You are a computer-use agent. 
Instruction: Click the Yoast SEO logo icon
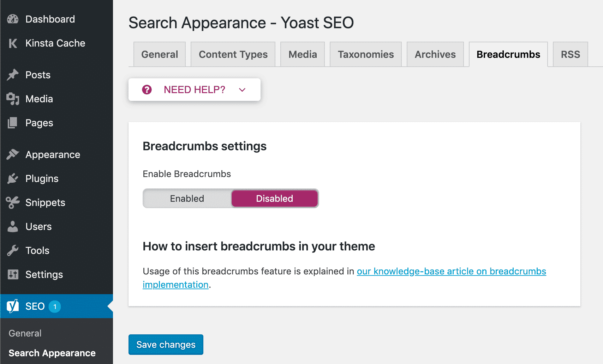pos(13,306)
